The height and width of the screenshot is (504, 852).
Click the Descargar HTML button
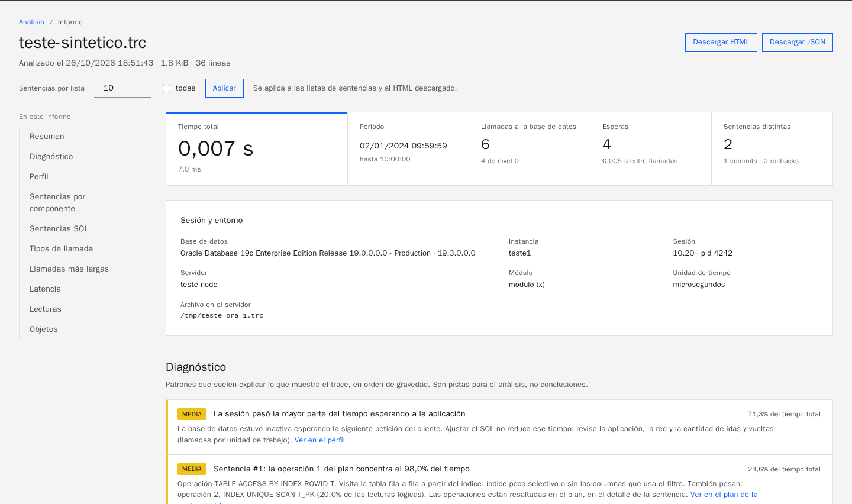click(721, 43)
